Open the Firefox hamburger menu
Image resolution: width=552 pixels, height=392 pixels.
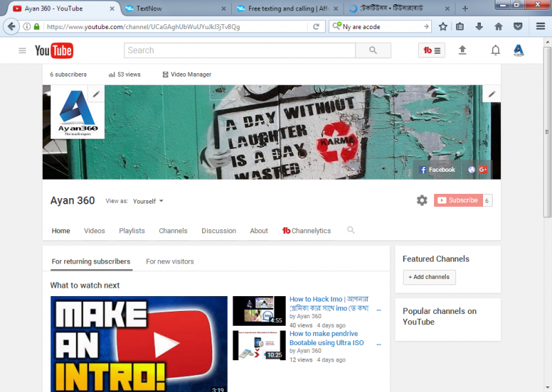[541, 26]
